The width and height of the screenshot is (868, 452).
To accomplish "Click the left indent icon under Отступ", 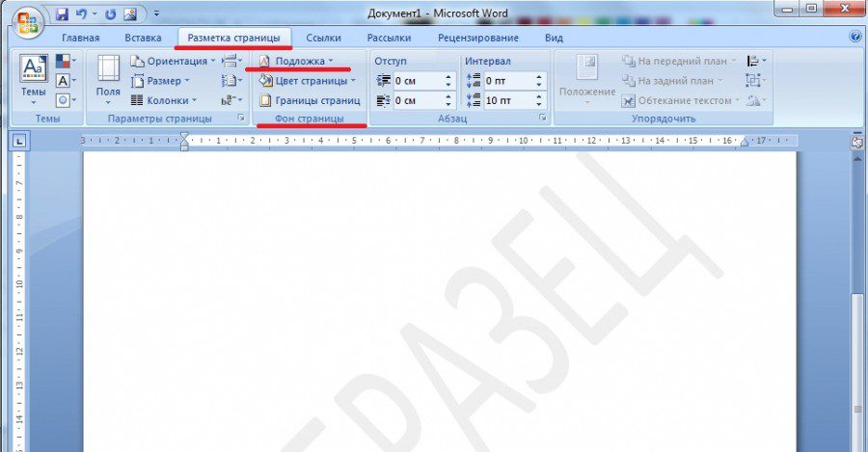I will [x=383, y=81].
